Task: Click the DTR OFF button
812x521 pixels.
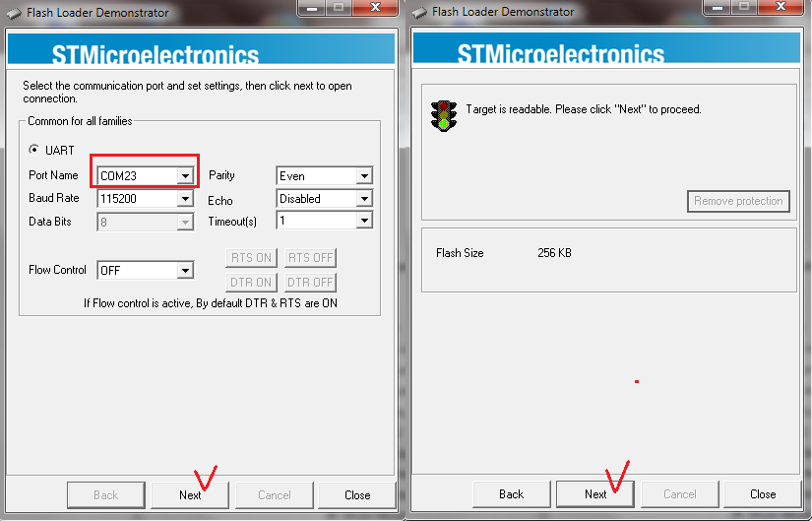Action: click(x=311, y=283)
